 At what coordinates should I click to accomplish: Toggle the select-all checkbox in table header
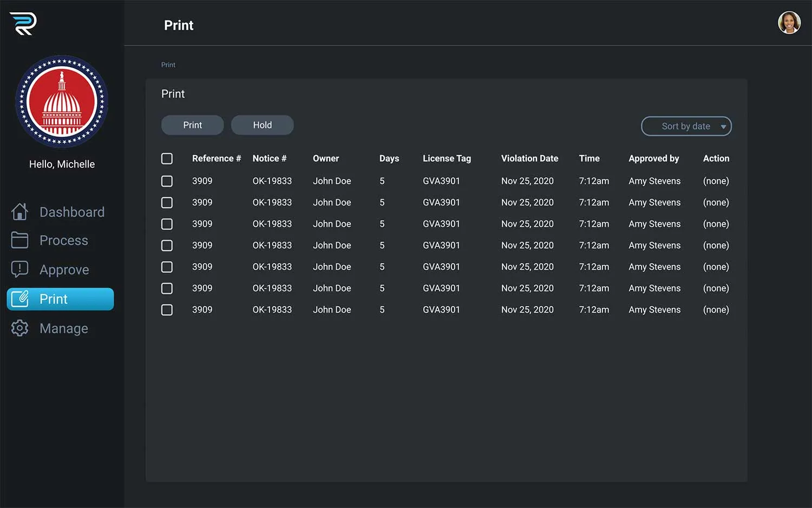[167, 159]
